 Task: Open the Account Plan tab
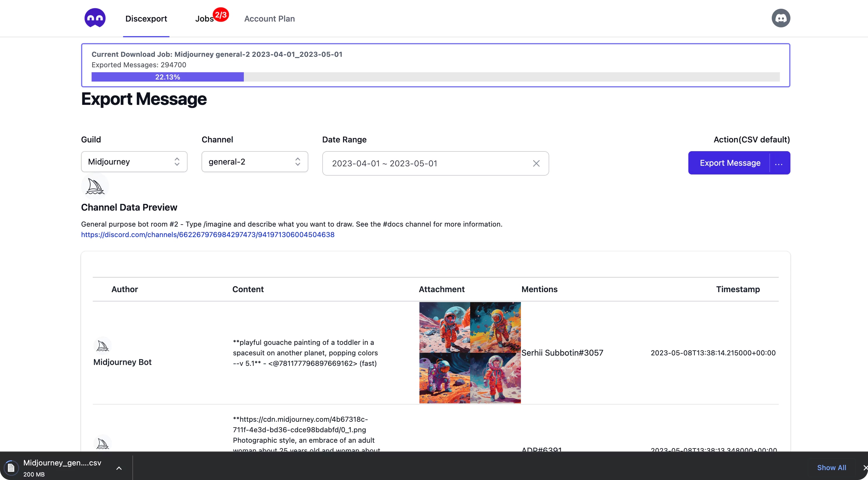[269, 19]
